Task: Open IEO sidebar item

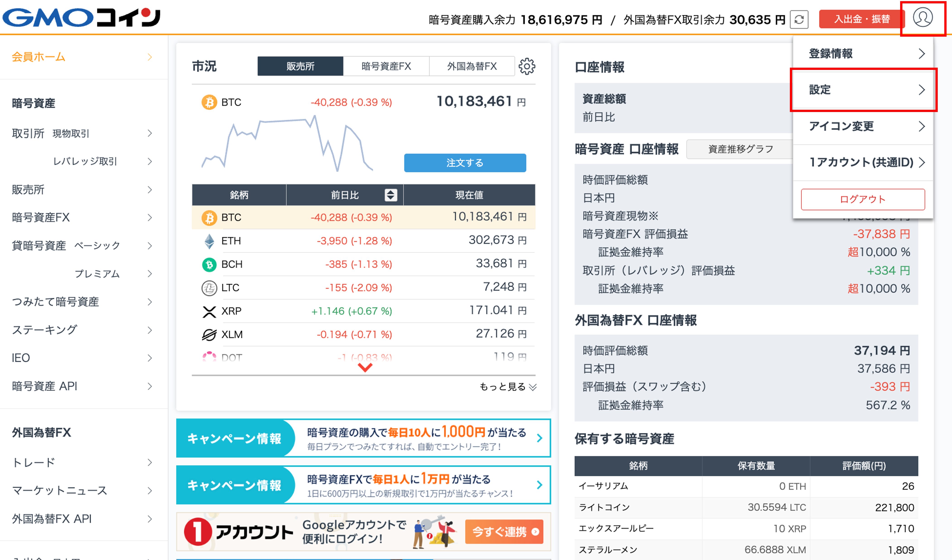Action: pyautogui.click(x=84, y=358)
